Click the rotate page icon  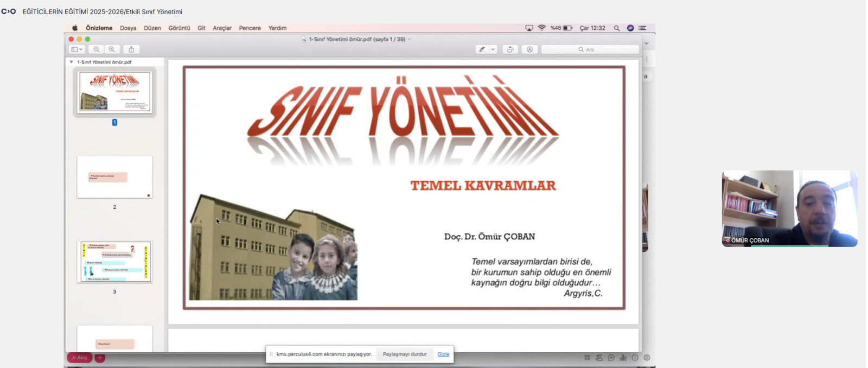pyautogui.click(x=510, y=49)
